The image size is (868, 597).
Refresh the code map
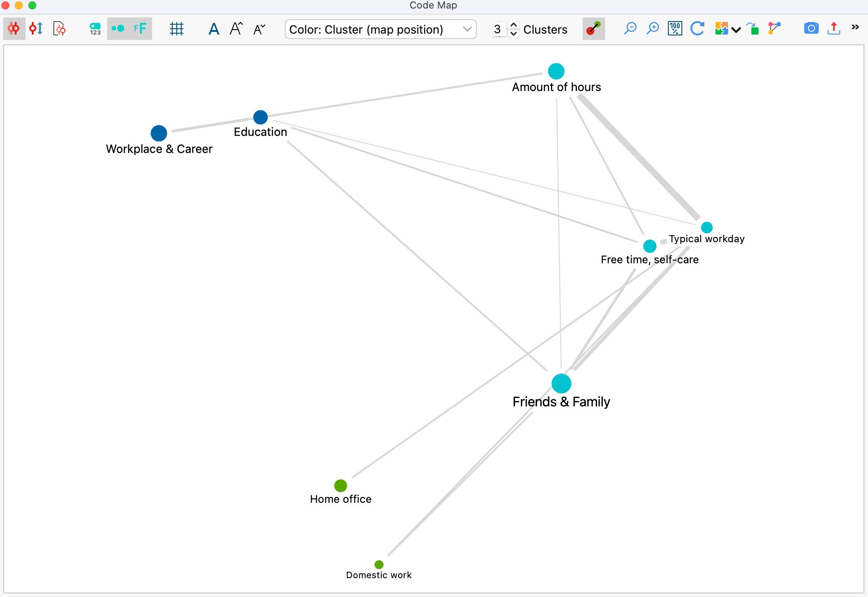point(697,29)
